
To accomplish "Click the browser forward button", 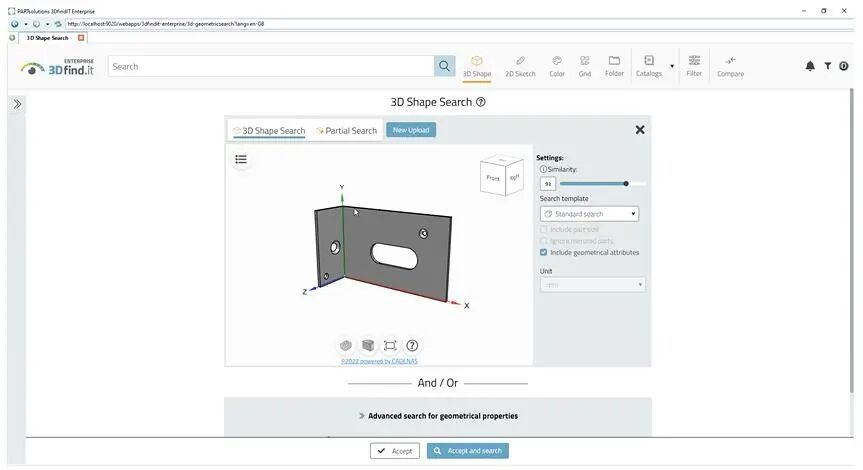I will (36, 24).
